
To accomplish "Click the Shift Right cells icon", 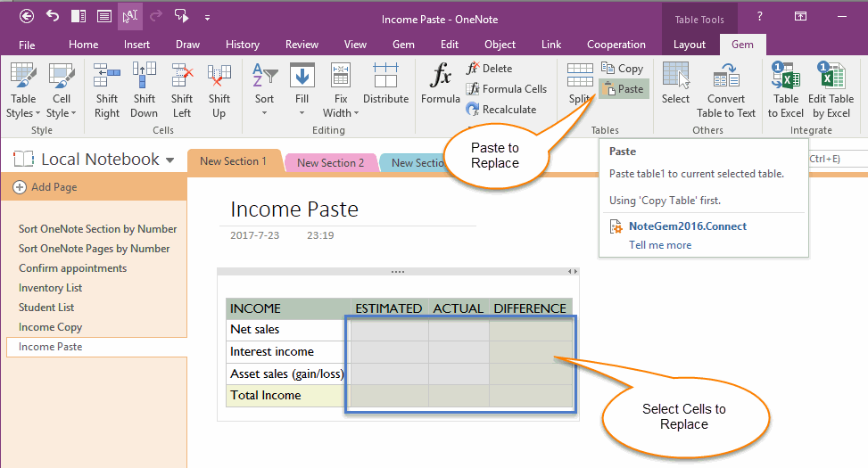I will (107, 91).
